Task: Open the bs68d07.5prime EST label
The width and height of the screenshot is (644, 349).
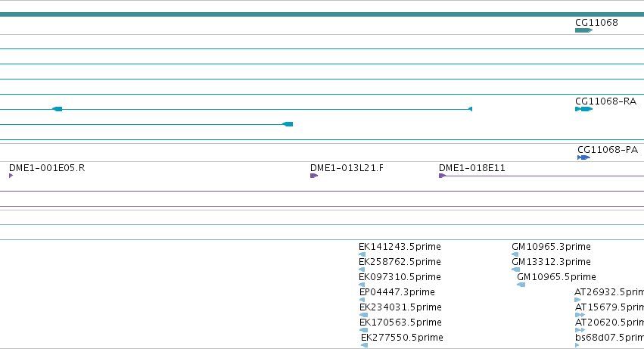Action: (x=609, y=338)
